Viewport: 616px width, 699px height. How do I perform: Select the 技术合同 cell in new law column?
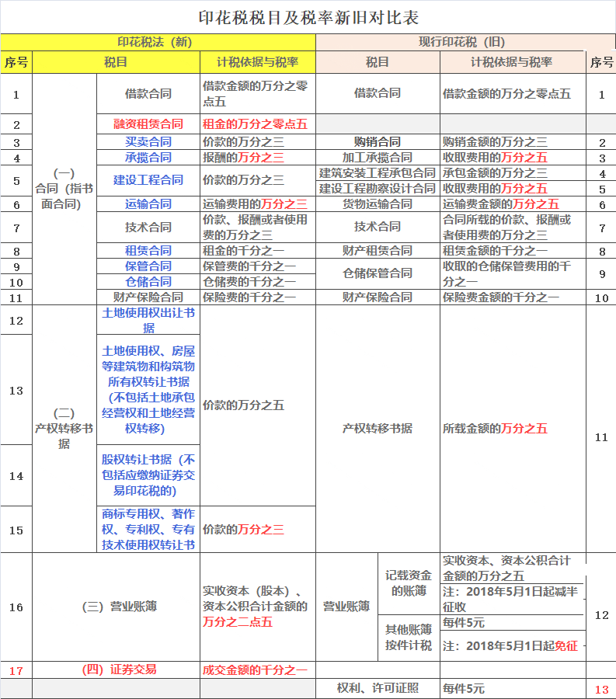148,227
